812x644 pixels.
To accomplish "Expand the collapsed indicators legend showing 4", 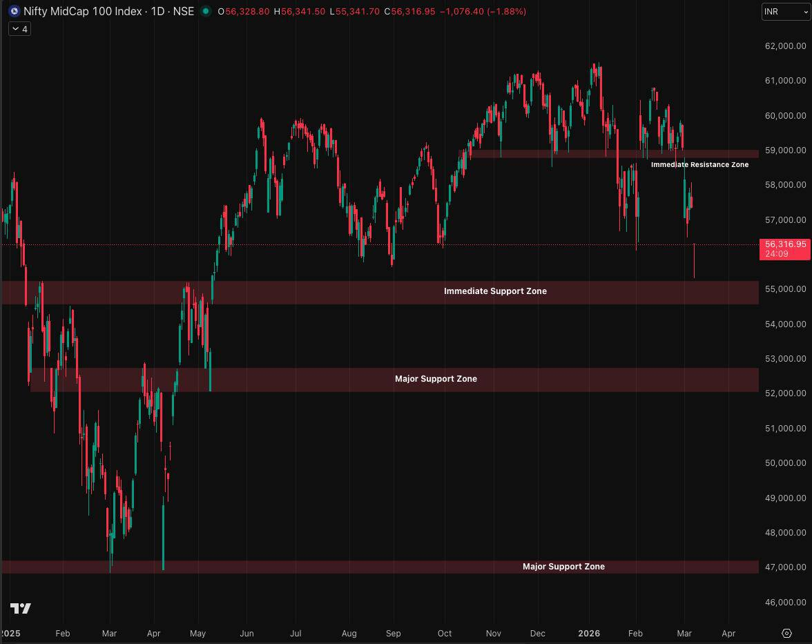I will click(x=19, y=29).
